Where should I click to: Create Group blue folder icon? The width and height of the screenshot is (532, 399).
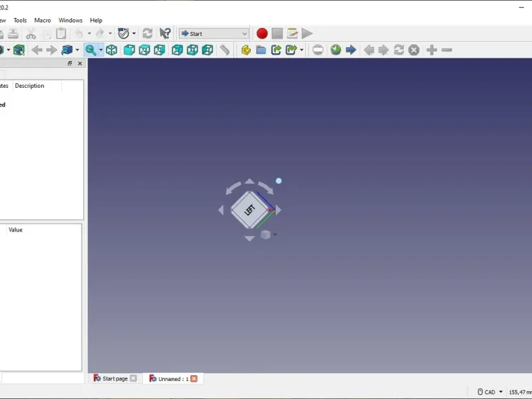(x=261, y=51)
